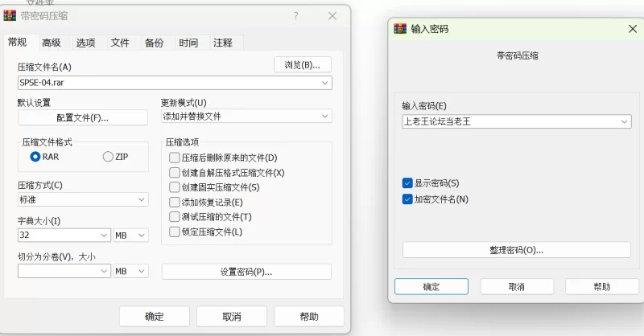Open the password history dropdown
Viewport: 644px width, 336px height.
[625, 121]
